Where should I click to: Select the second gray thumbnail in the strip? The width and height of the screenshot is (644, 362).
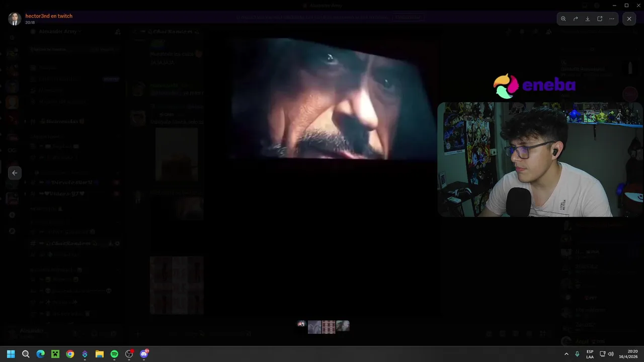pos(314,327)
